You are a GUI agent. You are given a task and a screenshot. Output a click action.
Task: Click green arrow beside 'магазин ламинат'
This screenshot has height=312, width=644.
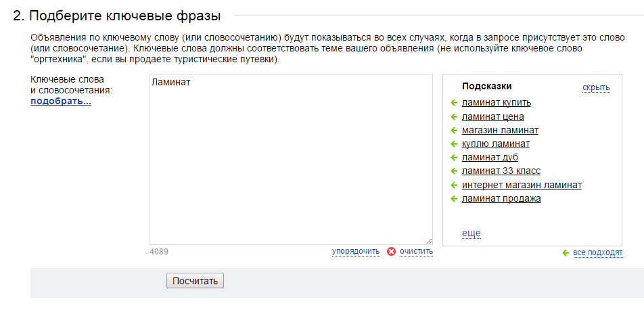pos(454,131)
